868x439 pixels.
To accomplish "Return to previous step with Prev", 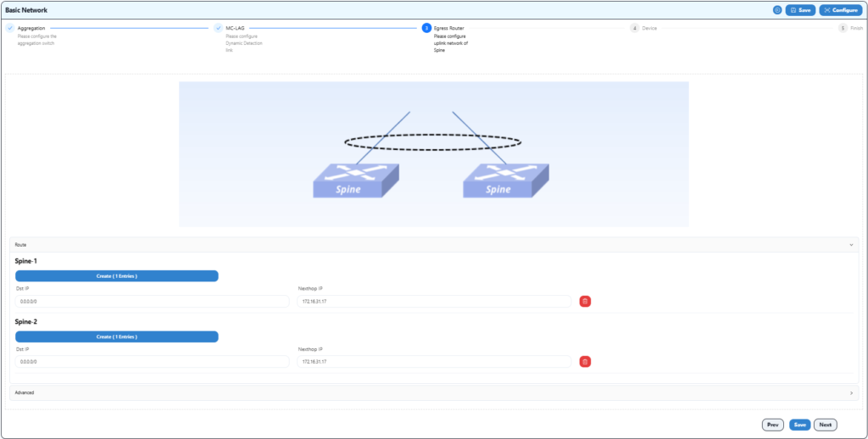I will [772, 425].
